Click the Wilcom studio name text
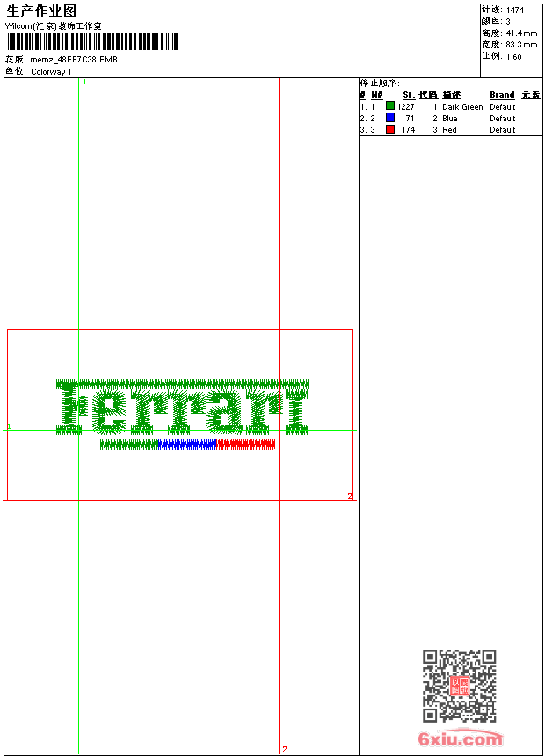 click(54, 26)
